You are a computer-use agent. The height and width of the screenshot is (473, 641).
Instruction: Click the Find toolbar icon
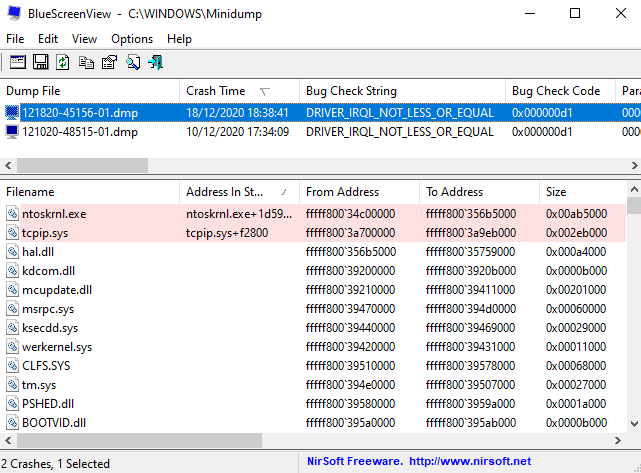133,63
